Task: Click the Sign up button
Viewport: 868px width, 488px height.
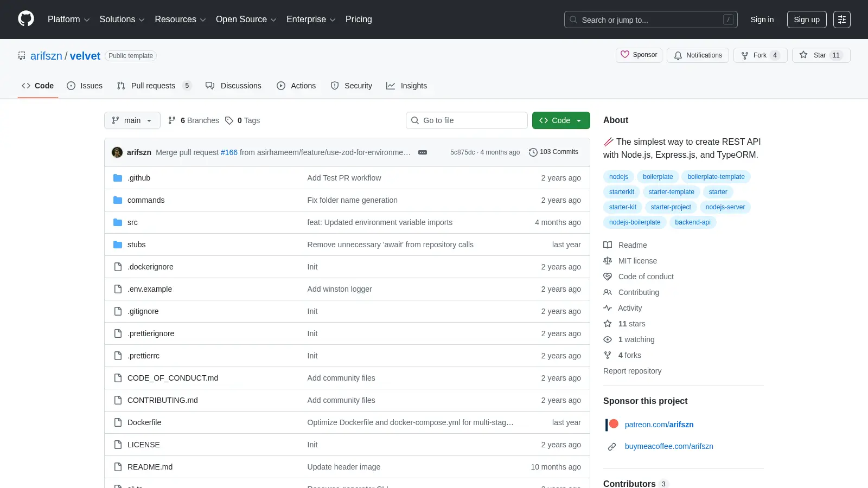Action: pos(807,20)
